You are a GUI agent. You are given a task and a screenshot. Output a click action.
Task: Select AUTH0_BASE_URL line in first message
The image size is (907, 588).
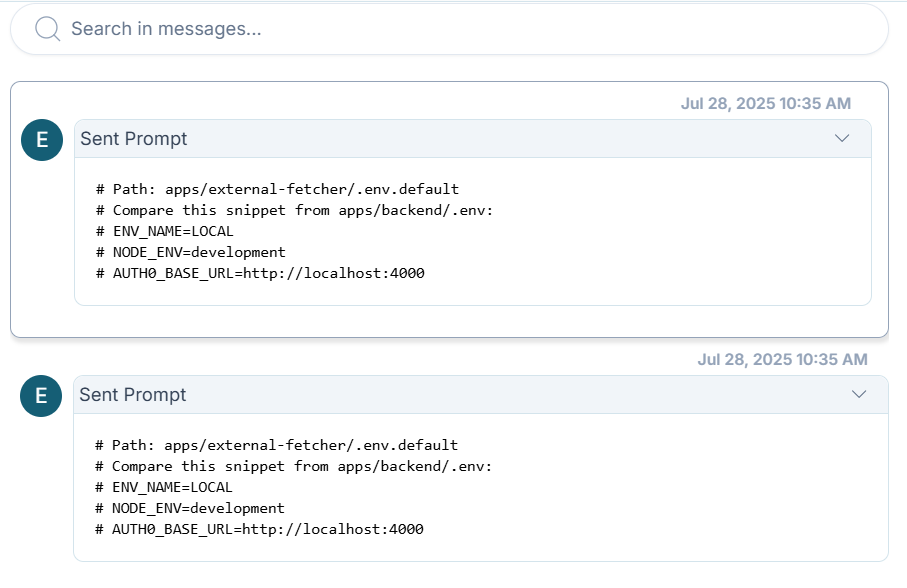point(260,273)
